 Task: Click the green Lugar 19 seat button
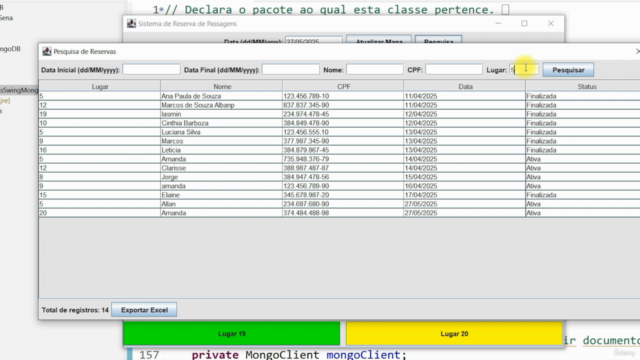(x=231, y=333)
